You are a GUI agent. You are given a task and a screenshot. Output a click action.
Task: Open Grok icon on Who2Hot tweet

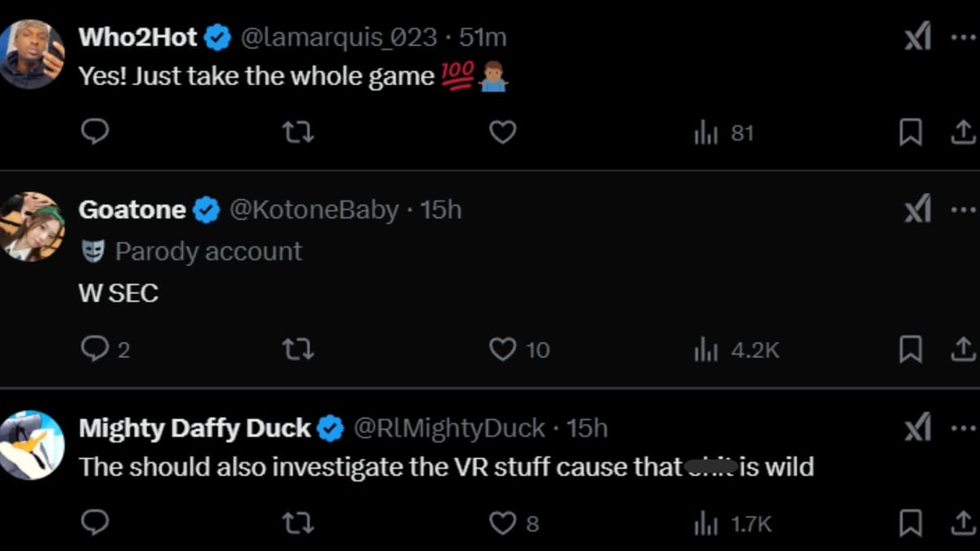[x=918, y=38]
